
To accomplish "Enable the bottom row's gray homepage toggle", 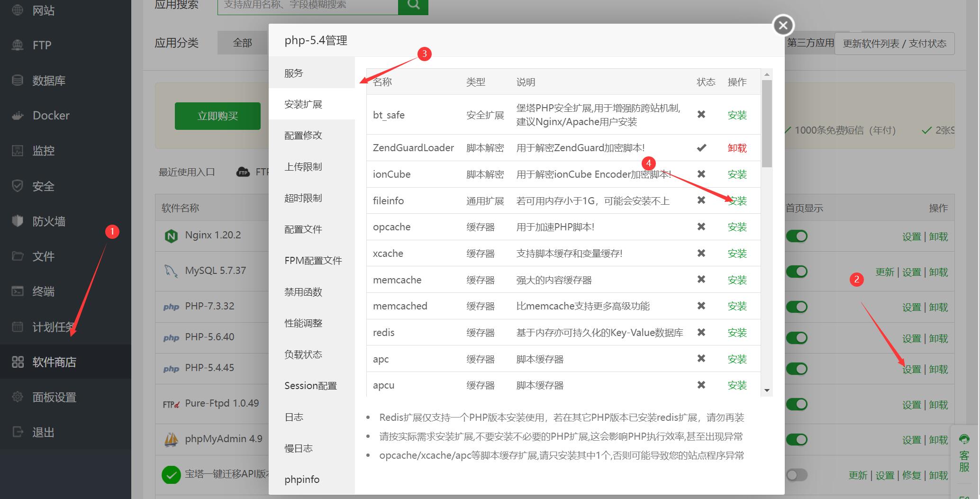I will [797, 475].
